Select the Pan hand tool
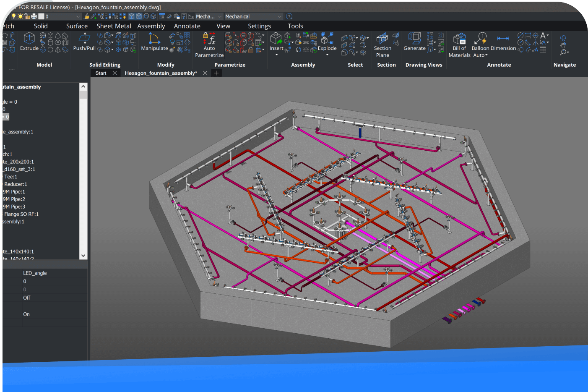The image size is (588, 392). tap(563, 45)
